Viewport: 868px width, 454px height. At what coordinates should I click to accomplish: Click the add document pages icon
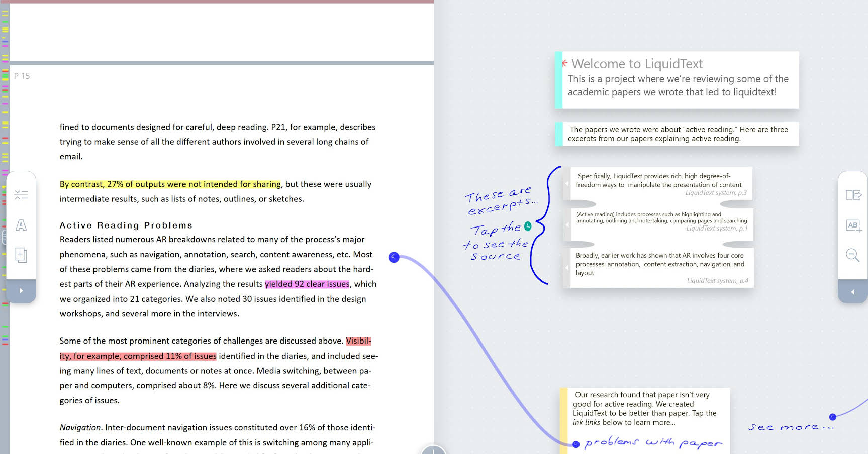[21, 255]
